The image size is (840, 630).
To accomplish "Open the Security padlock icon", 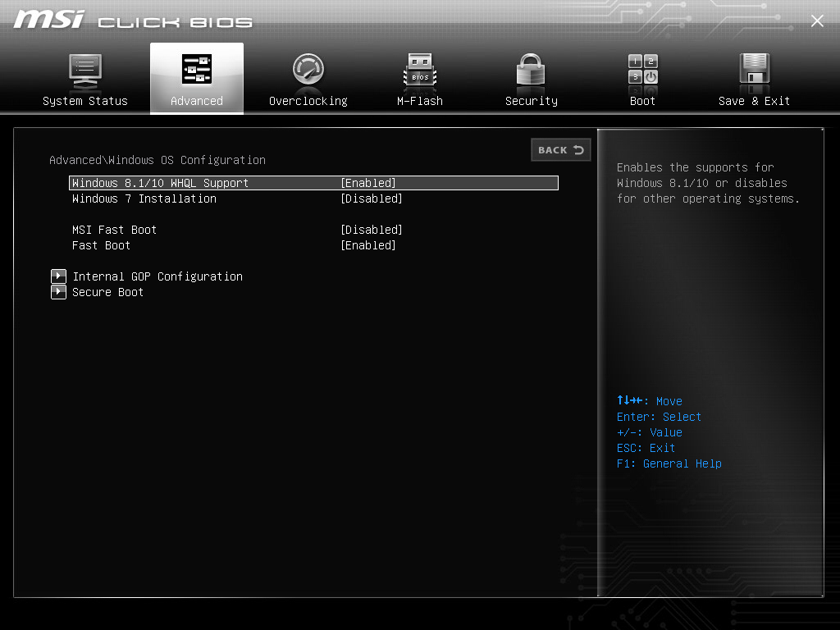I will pyautogui.click(x=531, y=70).
